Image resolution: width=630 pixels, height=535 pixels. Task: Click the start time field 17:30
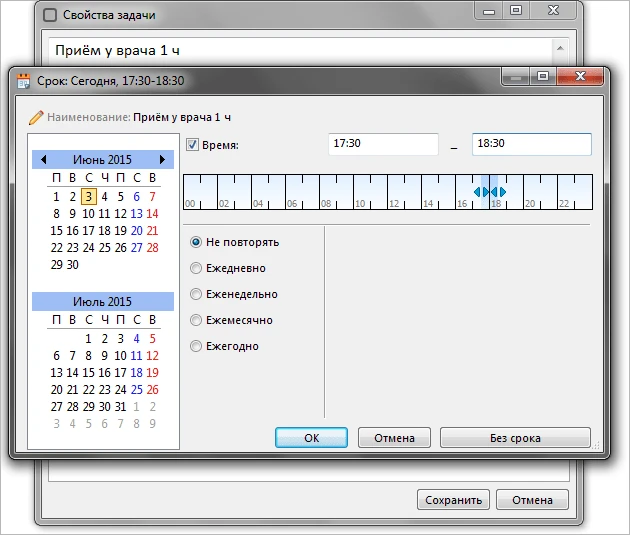point(383,144)
